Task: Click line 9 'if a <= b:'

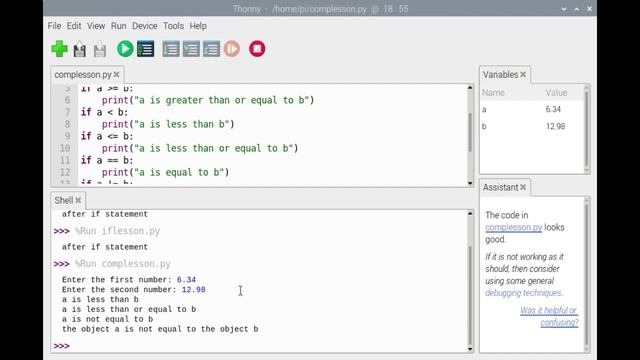Action: tap(107, 136)
